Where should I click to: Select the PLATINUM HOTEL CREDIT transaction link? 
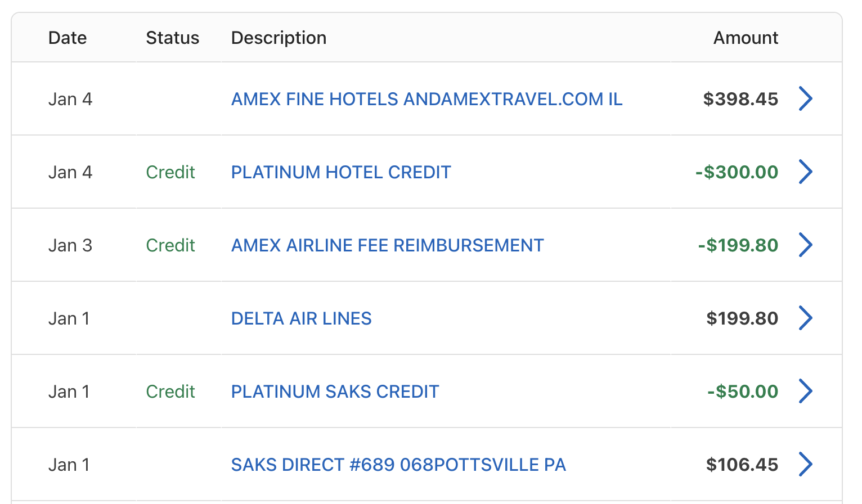click(x=341, y=172)
